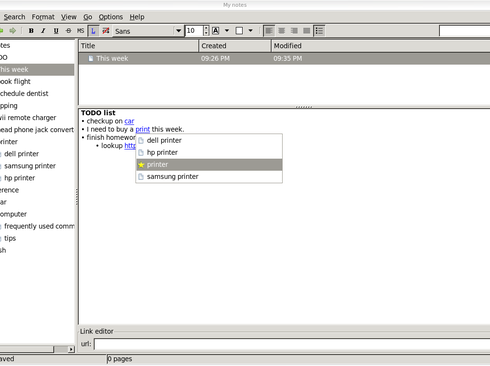Choose 'dell printer' from the popup list
This screenshot has width=490, height=366.
209,141
